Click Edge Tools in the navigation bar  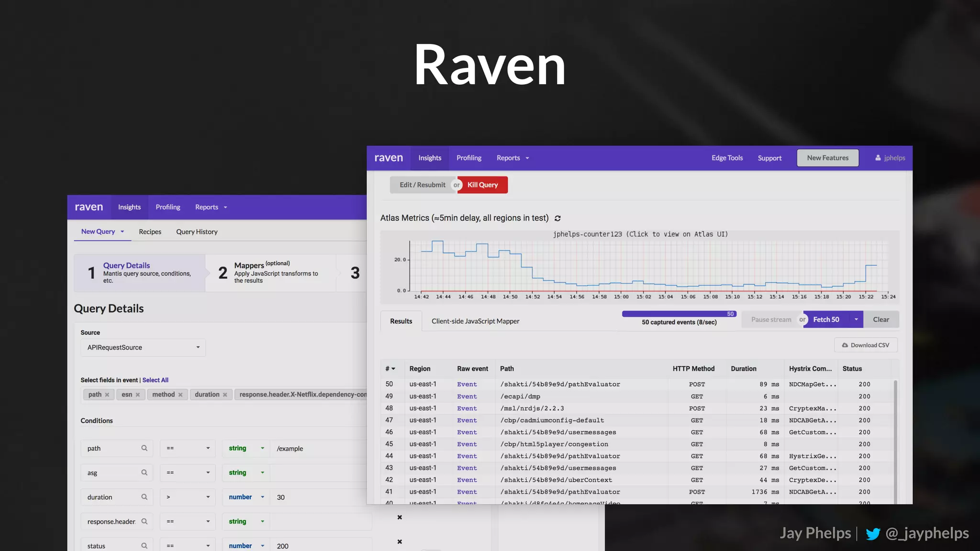(727, 158)
